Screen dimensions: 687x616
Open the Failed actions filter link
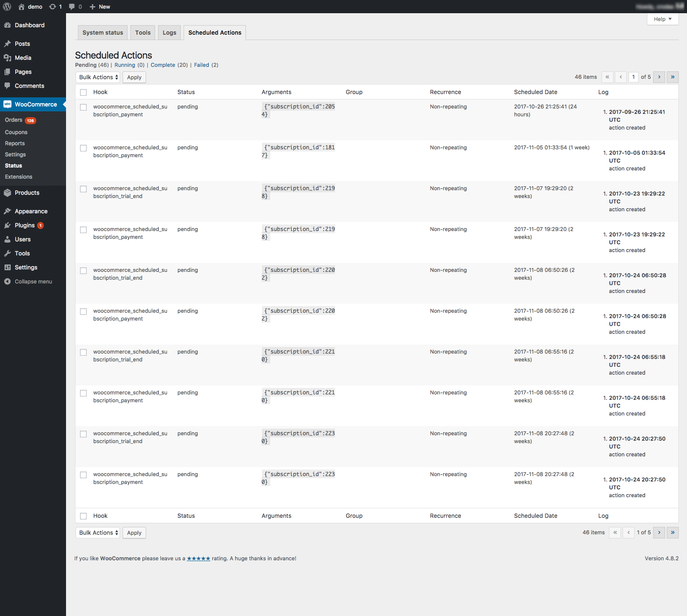tap(201, 65)
